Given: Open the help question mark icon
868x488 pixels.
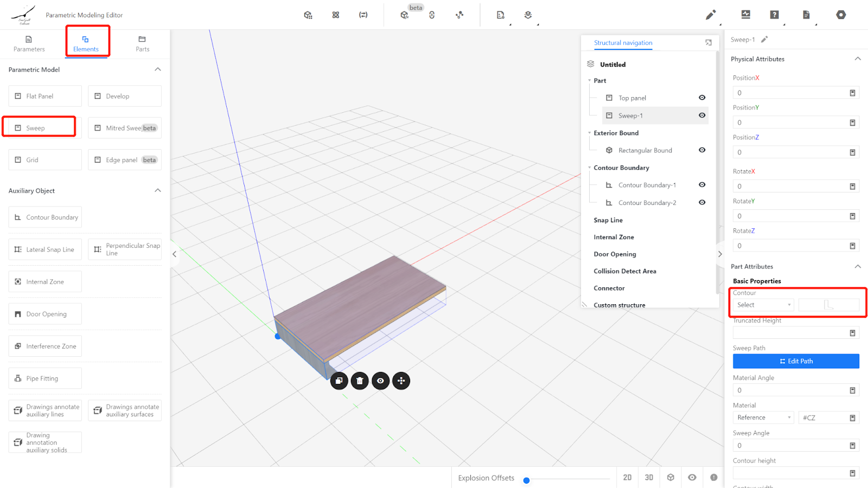Looking at the screenshot, I should [774, 15].
